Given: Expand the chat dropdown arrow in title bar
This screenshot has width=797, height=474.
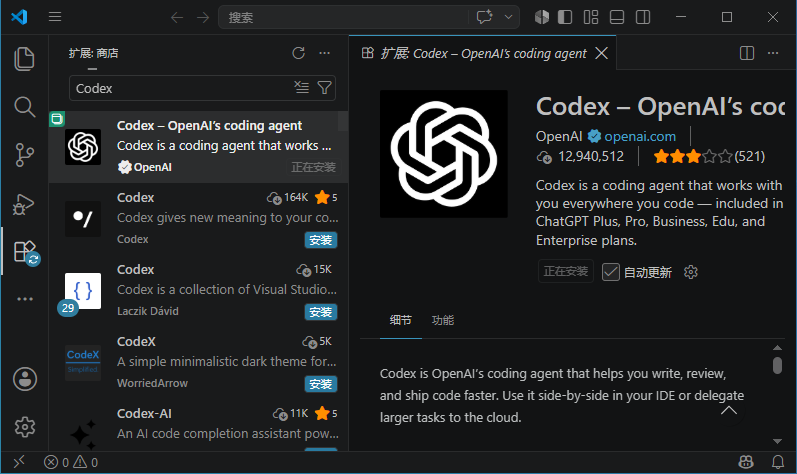Looking at the screenshot, I should [508, 17].
